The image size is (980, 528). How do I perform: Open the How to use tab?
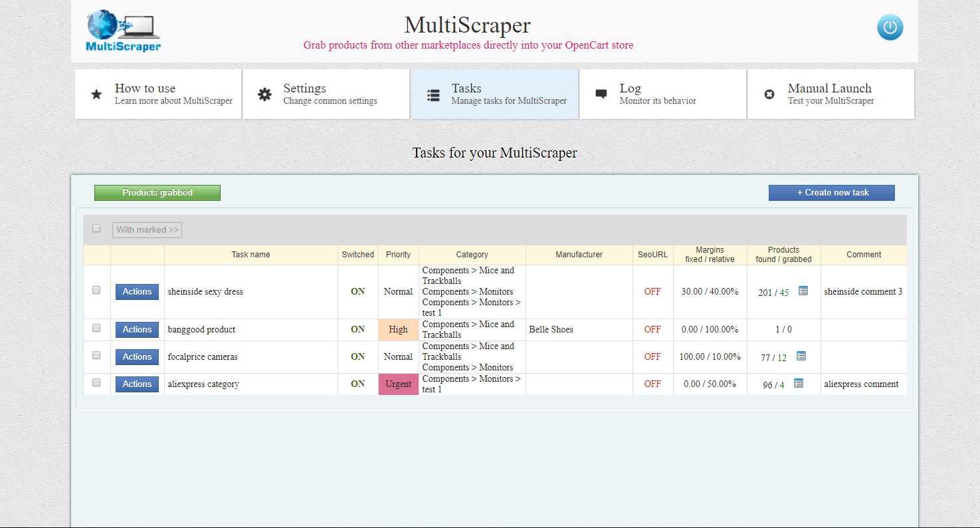click(x=158, y=94)
